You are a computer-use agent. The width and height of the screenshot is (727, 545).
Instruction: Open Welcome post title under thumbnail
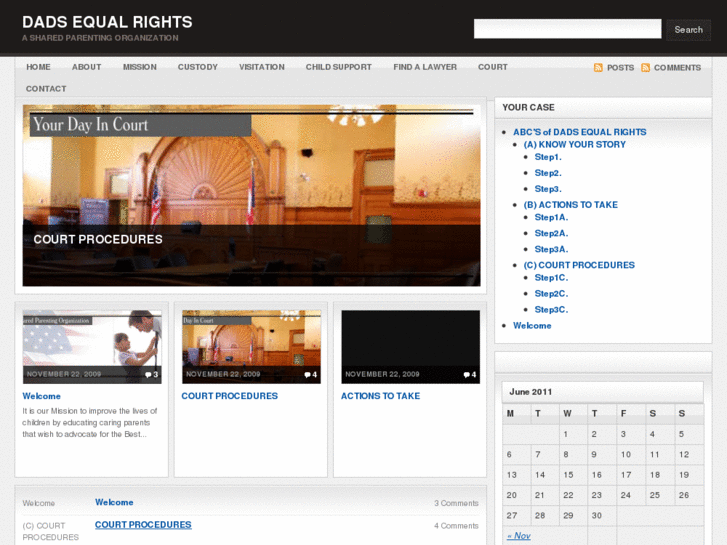[41, 396]
